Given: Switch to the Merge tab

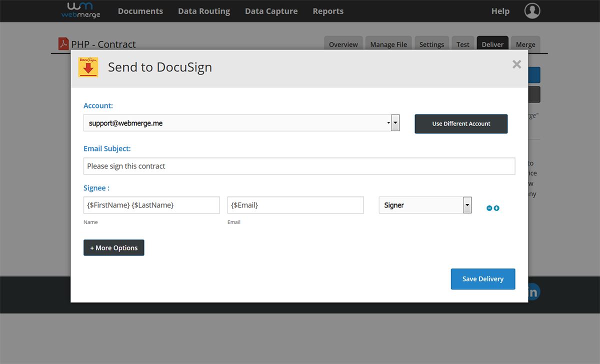Looking at the screenshot, I should (525, 44).
